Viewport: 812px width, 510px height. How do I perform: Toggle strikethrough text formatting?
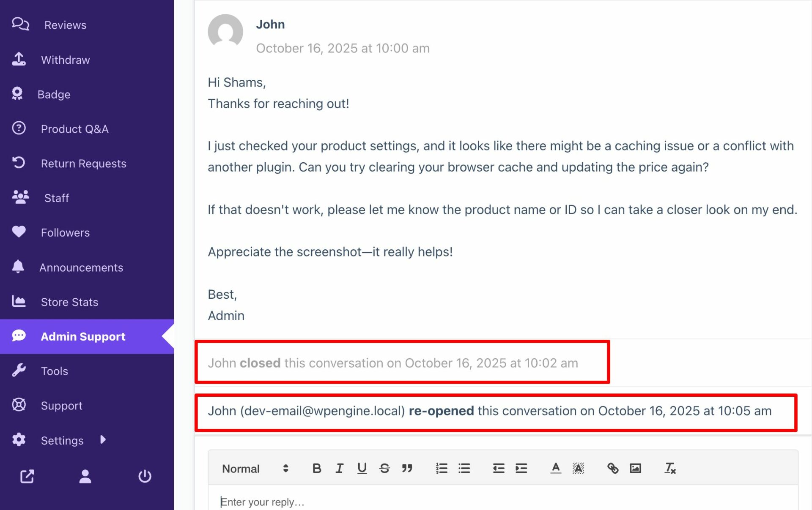pos(384,468)
